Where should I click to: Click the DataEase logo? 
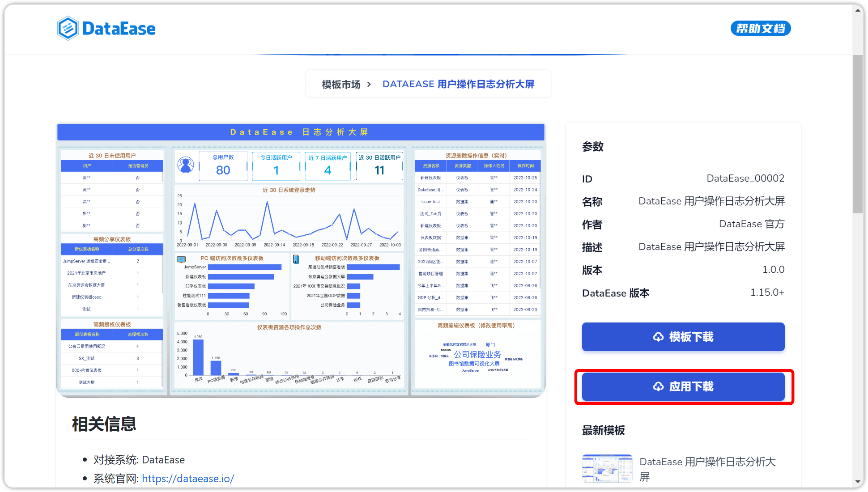click(106, 29)
